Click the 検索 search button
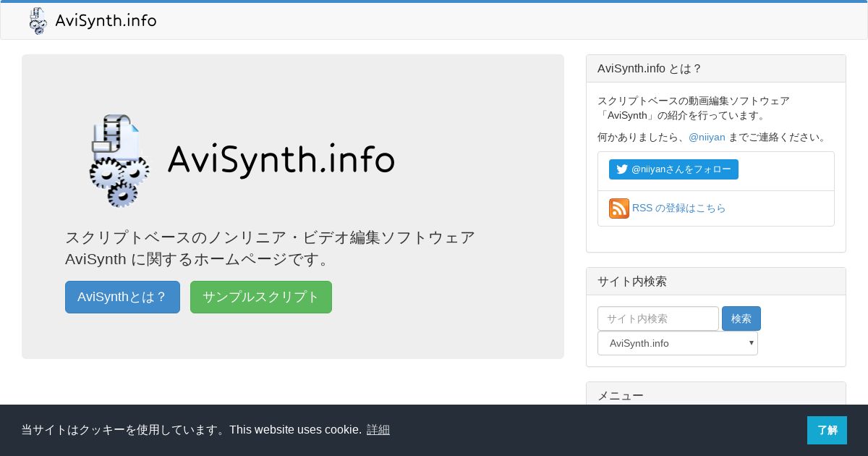Image resolution: width=868 pixels, height=456 pixels. tap(741, 318)
